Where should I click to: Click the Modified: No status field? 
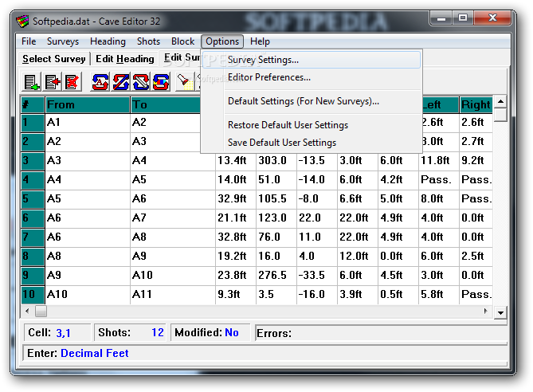210,332
